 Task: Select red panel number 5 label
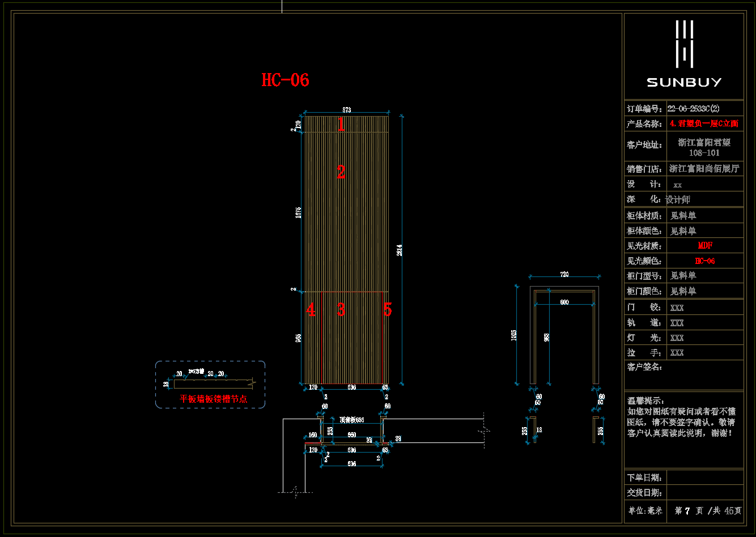(x=387, y=310)
